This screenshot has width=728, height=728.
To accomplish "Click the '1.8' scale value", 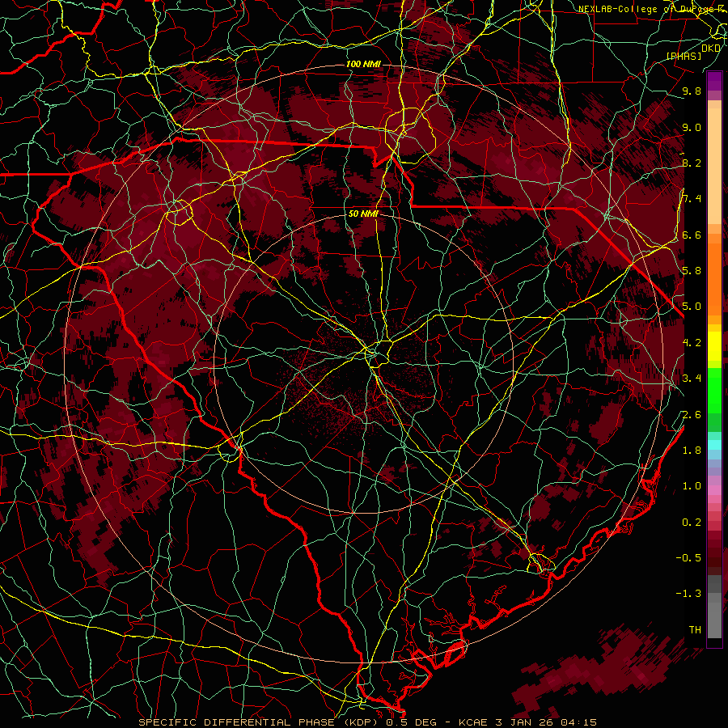I will click(x=692, y=450).
